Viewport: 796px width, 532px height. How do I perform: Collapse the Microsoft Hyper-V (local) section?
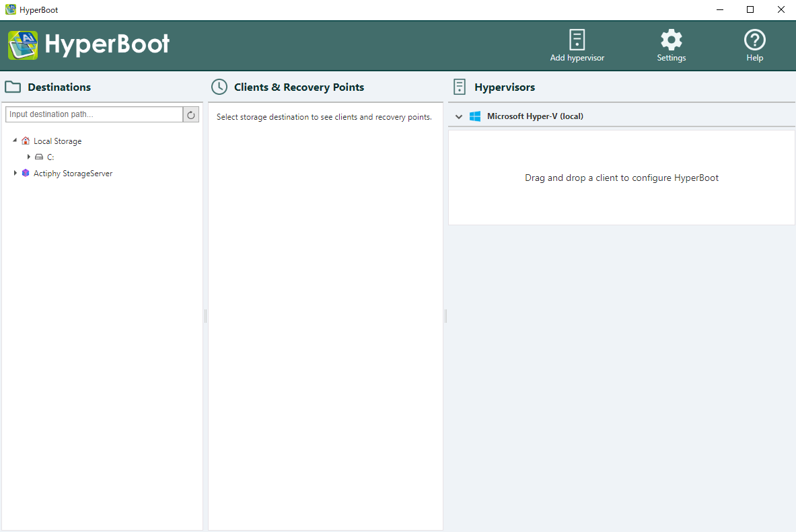[459, 117]
